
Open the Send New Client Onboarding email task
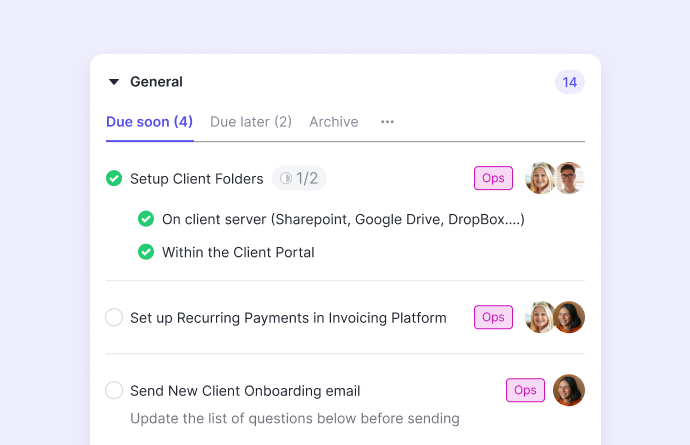pyautogui.click(x=245, y=391)
